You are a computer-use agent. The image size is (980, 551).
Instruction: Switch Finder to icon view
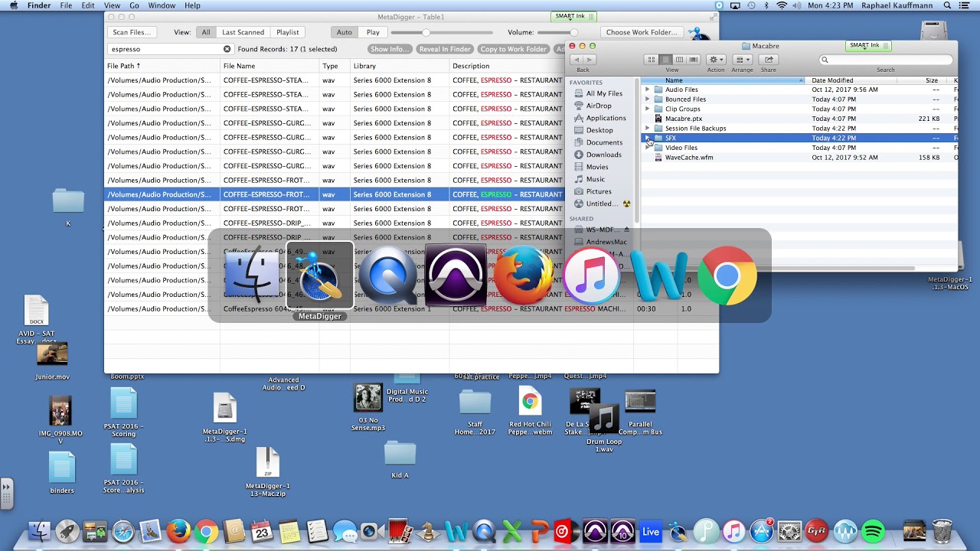coord(652,60)
